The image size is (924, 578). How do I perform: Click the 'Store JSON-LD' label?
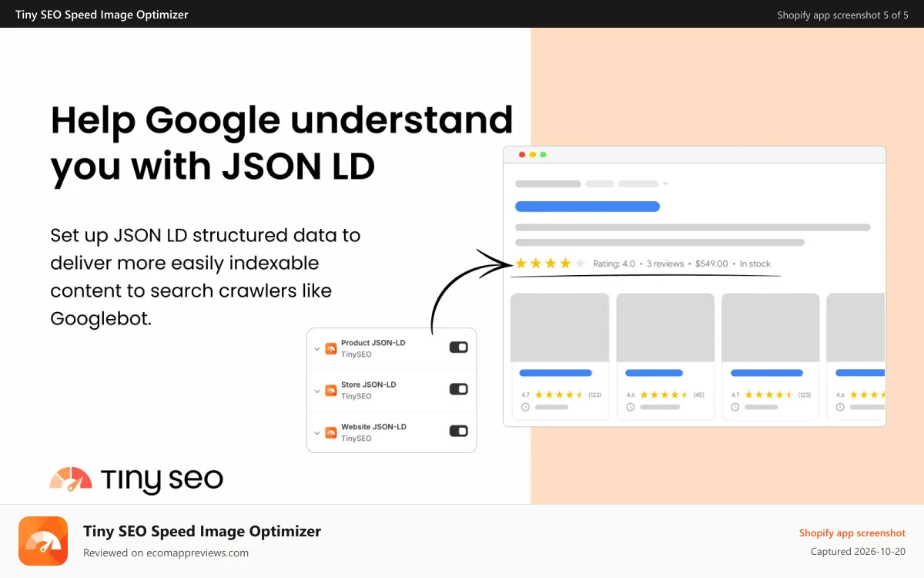coord(369,385)
